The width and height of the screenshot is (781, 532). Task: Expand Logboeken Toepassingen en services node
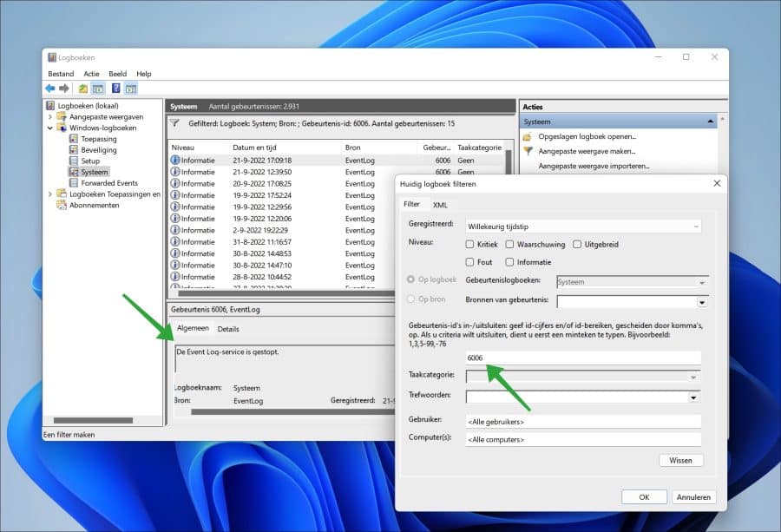(x=49, y=194)
